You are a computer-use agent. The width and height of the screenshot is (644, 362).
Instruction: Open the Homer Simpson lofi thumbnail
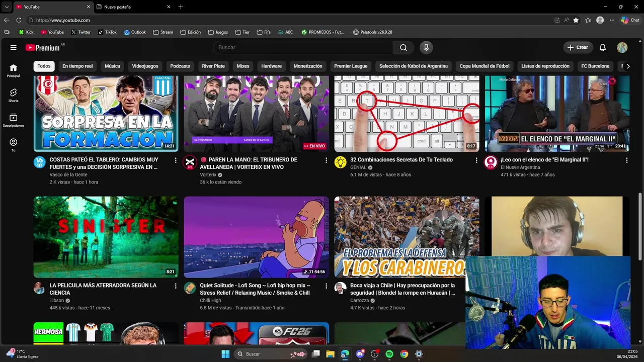(256, 237)
